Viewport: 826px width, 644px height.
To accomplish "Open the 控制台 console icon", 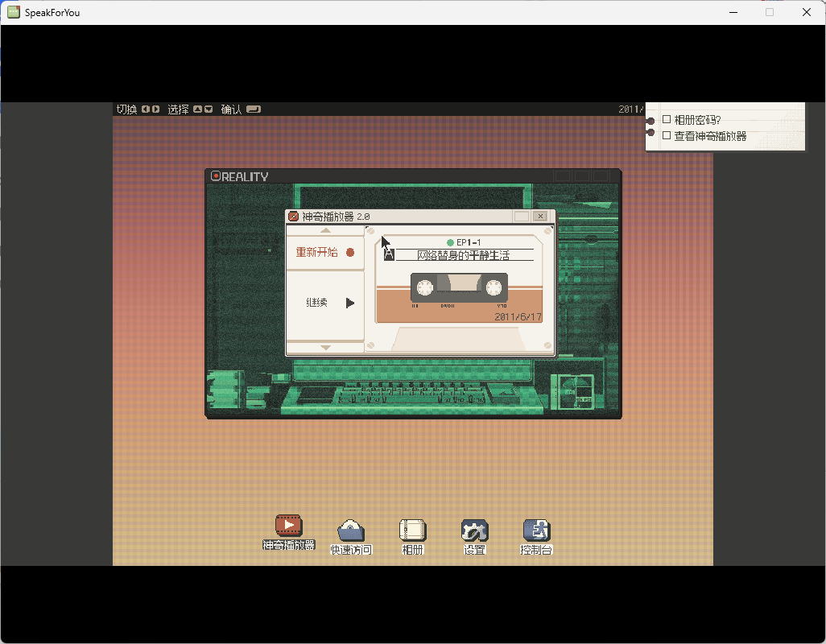I will (x=536, y=530).
